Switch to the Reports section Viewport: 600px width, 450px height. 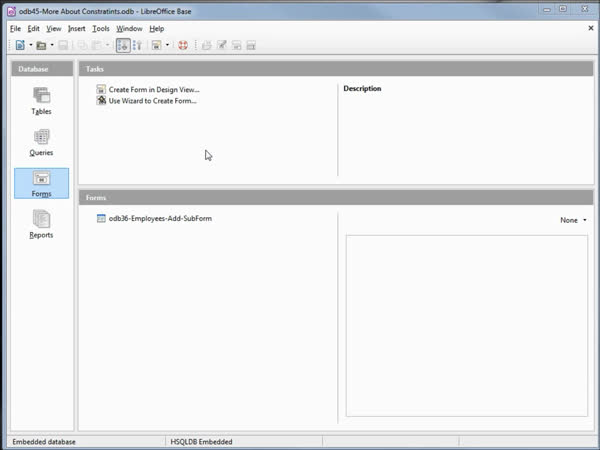click(x=41, y=225)
